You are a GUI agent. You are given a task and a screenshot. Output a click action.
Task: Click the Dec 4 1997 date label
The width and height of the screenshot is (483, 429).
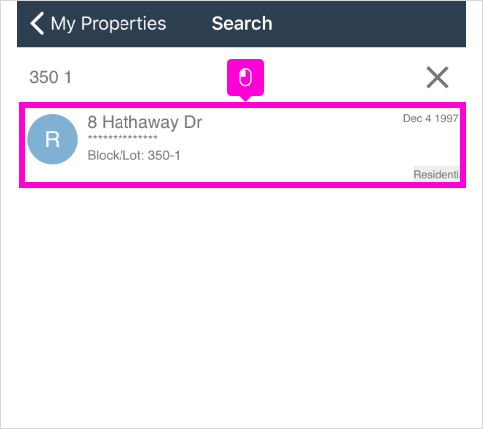pyautogui.click(x=430, y=118)
